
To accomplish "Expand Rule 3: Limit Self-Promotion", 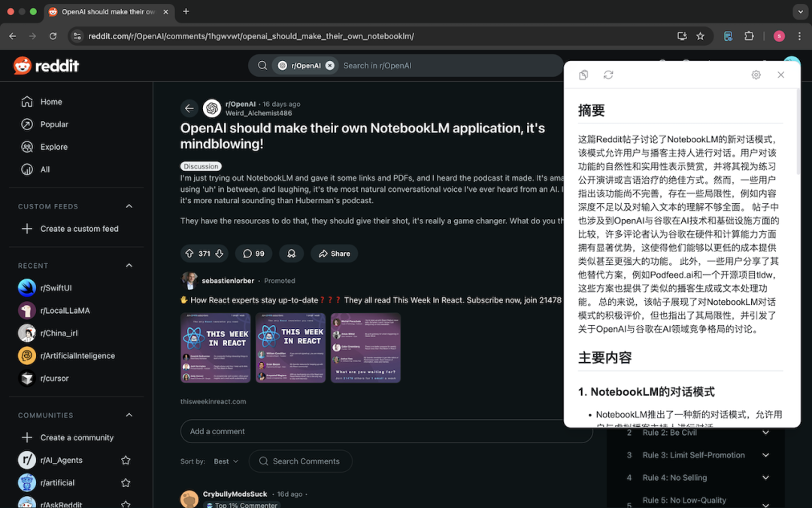I will 765,455.
